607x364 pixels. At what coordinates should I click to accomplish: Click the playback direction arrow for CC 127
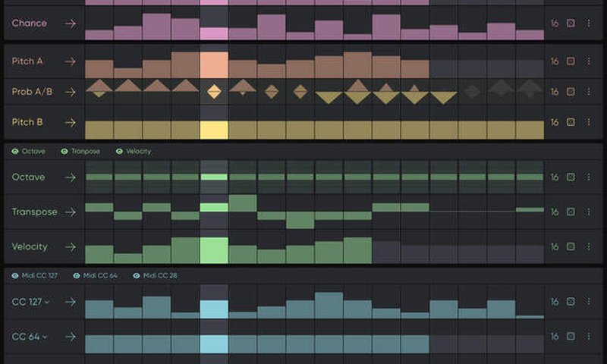tap(70, 302)
